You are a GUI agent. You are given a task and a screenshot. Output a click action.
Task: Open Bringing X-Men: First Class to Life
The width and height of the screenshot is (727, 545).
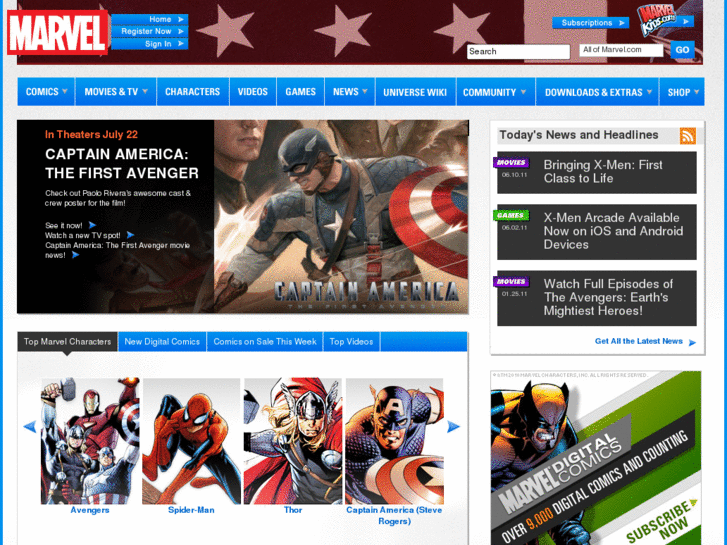(x=603, y=172)
